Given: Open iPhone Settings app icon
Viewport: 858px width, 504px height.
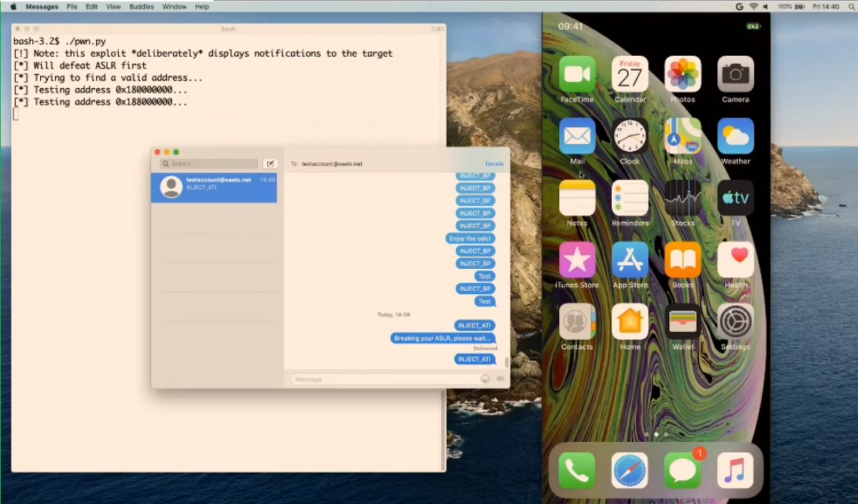Looking at the screenshot, I should [735, 322].
